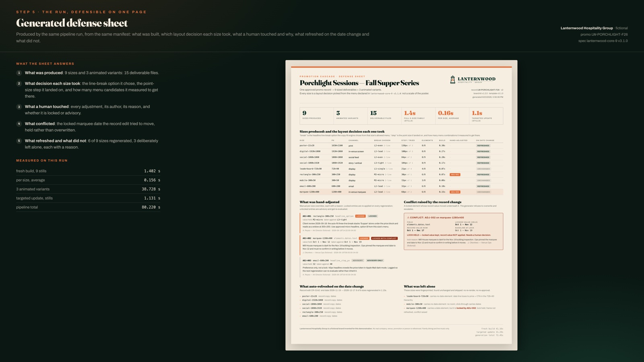This screenshot has width=644, height=362.
Task: Click '1.131 s' targeted update value
Action: (x=152, y=198)
